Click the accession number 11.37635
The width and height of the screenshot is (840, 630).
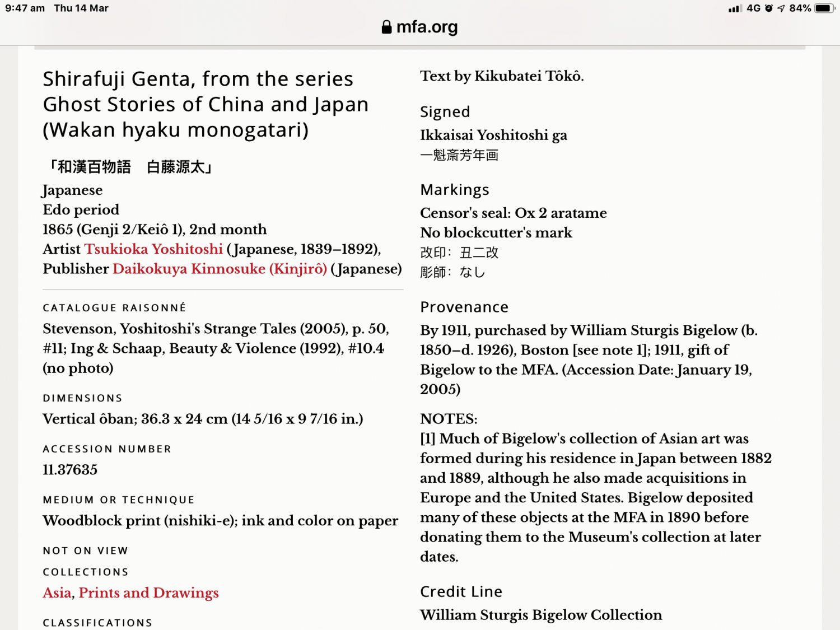(x=70, y=470)
